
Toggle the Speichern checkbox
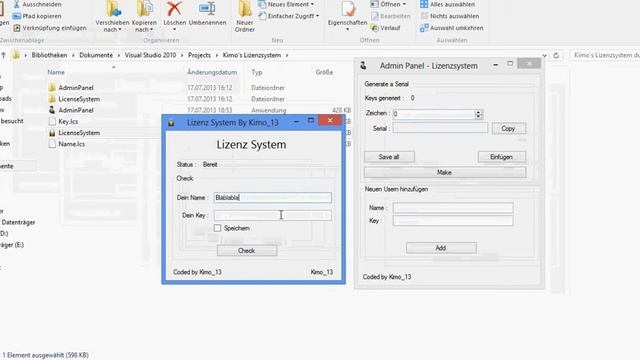click(218, 228)
